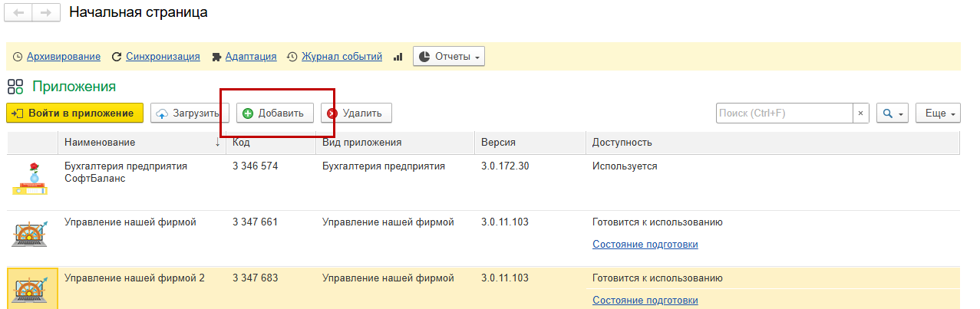The width and height of the screenshot is (980, 309).
Task: Click Войти в приложение button
Action: click(x=74, y=113)
